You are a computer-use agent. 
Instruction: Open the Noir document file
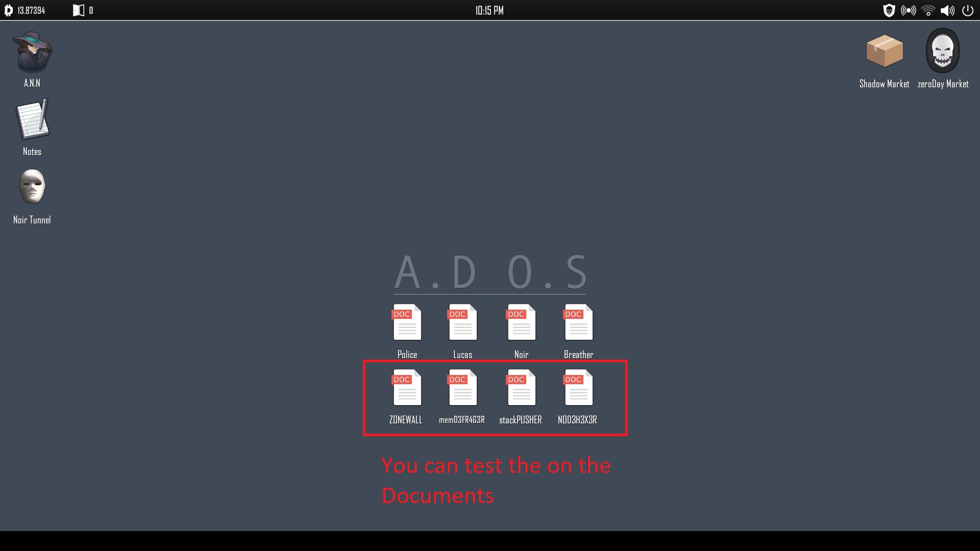521,322
